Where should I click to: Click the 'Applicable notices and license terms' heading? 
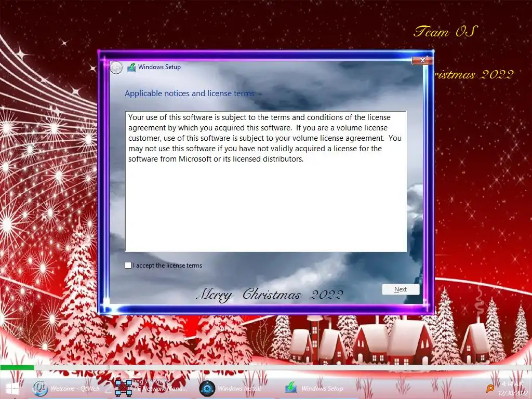pyautogui.click(x=190, y=94)
